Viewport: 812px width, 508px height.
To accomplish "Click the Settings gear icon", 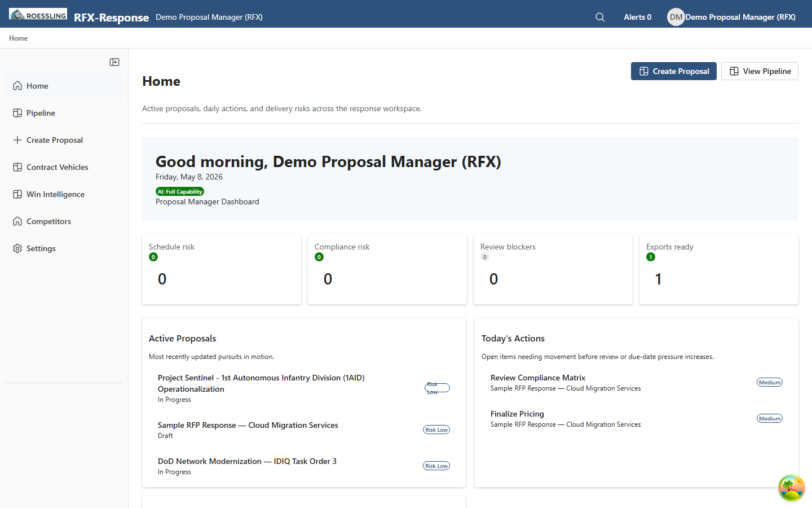I will click(x=17, y=248).
